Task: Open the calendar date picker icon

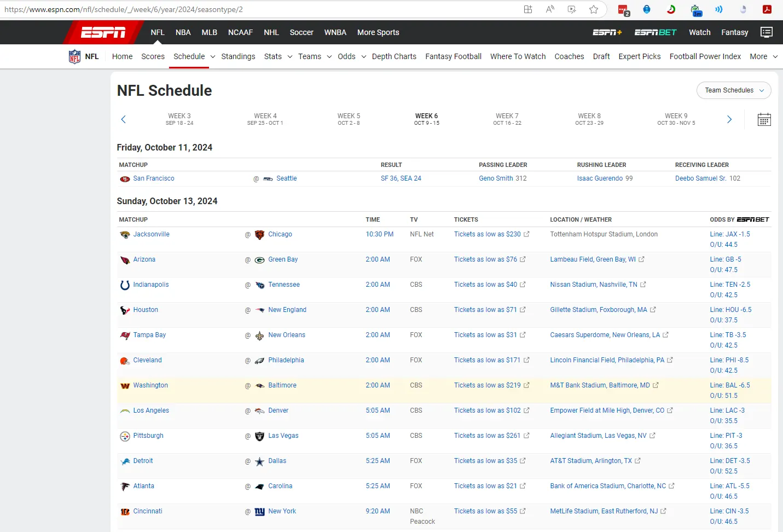Action: [764, 120]
